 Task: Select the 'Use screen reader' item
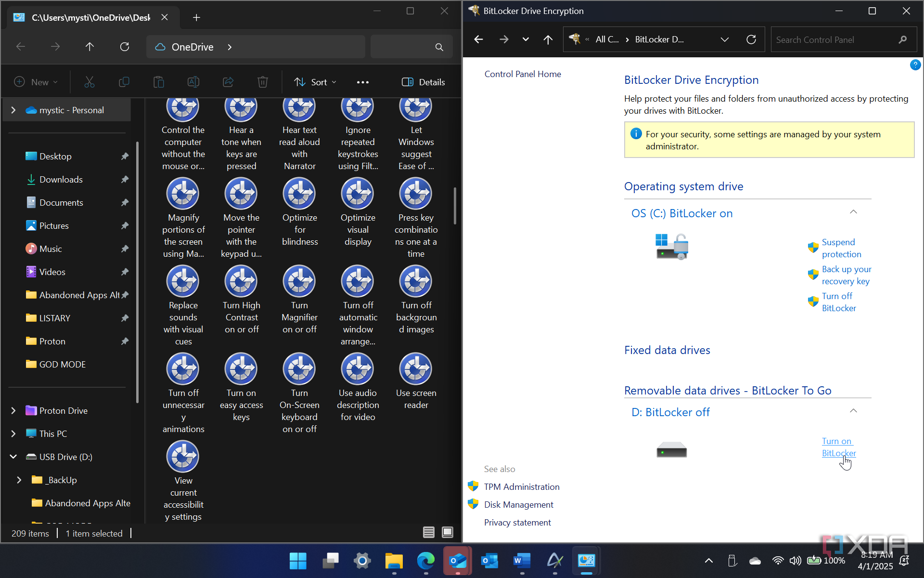point(416,381)
